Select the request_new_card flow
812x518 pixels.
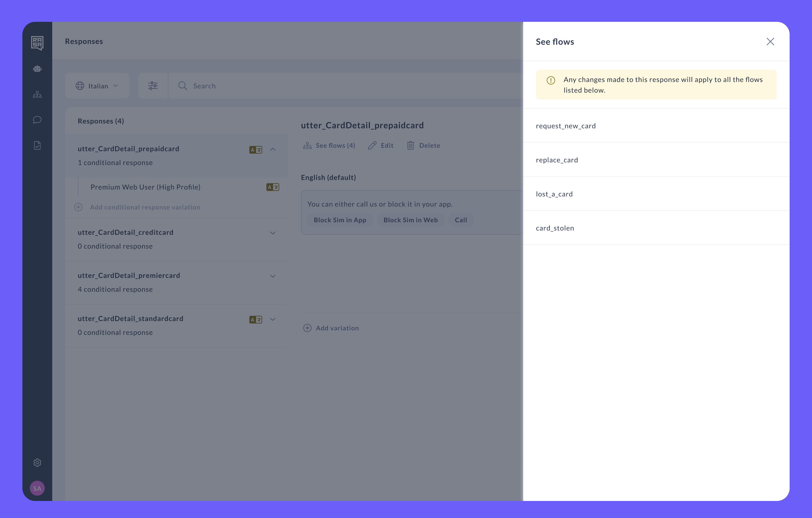click(566, 126)
